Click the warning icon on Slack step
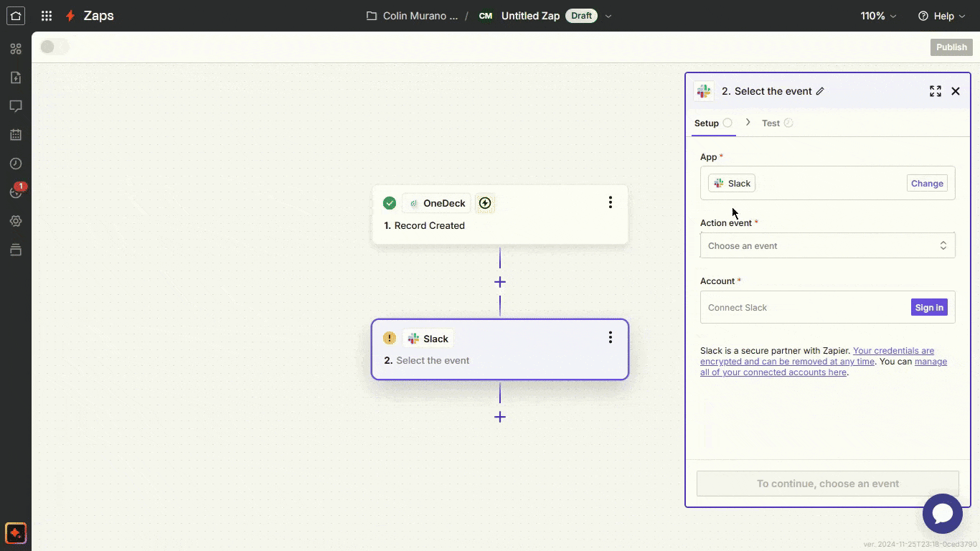 pyautogui.click(x=390, y=338)
